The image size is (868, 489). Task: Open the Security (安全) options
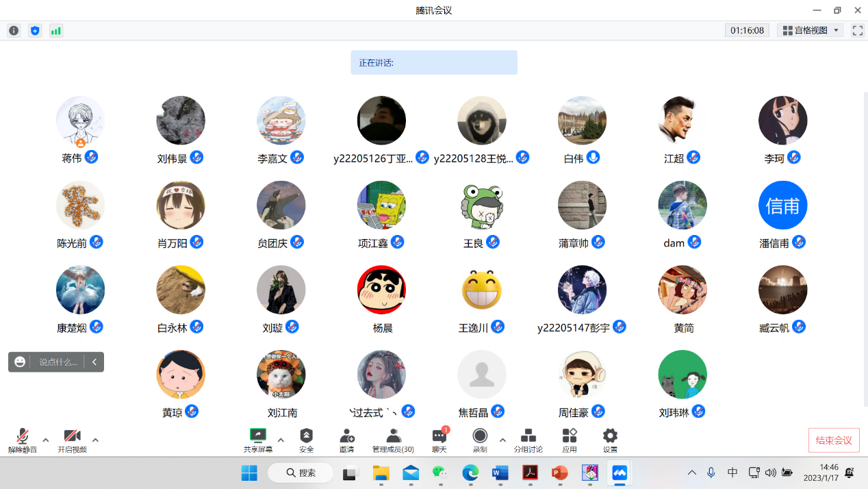[x=306, y=440]
